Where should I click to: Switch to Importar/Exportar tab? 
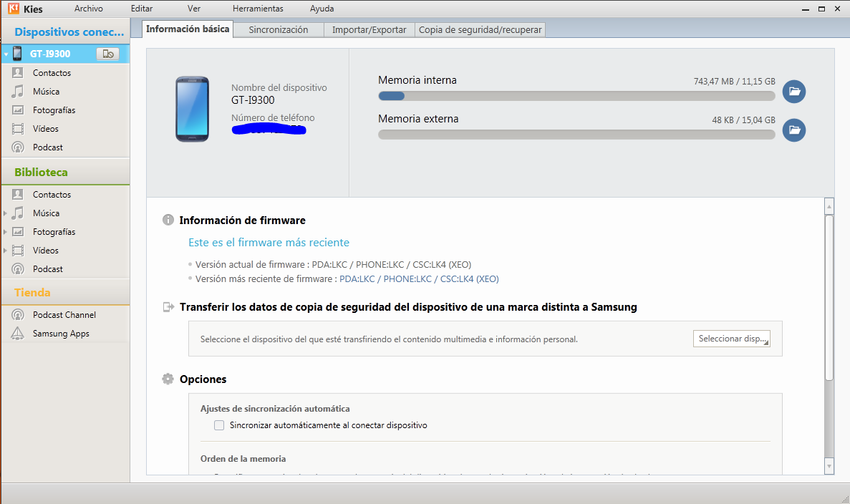(370, 30)
